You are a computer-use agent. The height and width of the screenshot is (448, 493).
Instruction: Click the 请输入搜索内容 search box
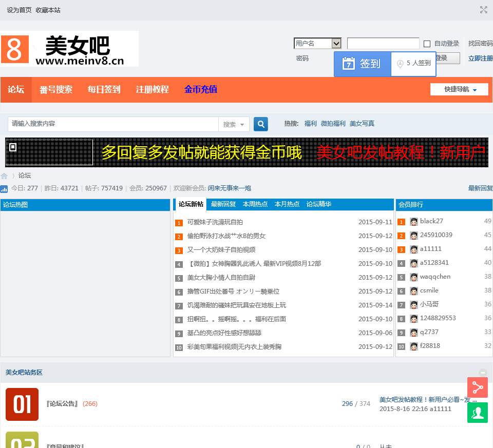[x=113, y=124]
